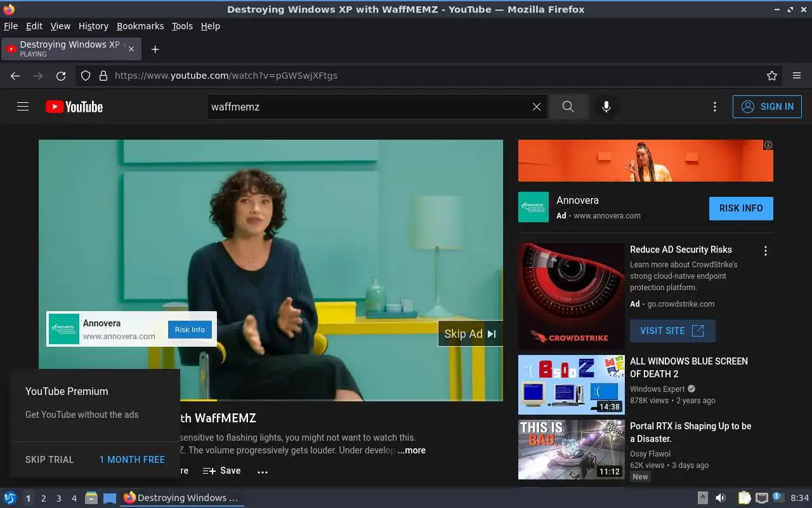The image size is (812, 508).
Task: Play Portal RTX video thumbnail
Action: 572,450
